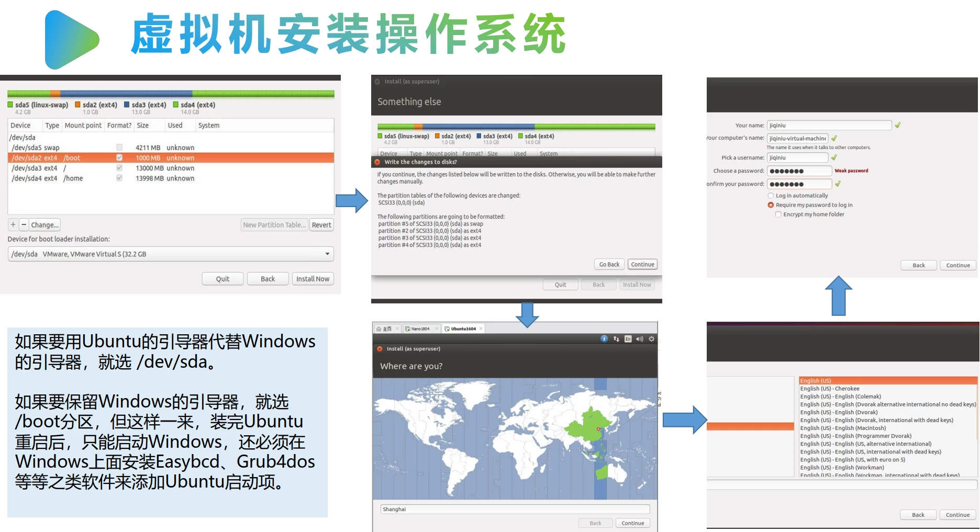Open the sound volume indicator
The width and height of the screenshot is (980, 532).
(640, 339)
